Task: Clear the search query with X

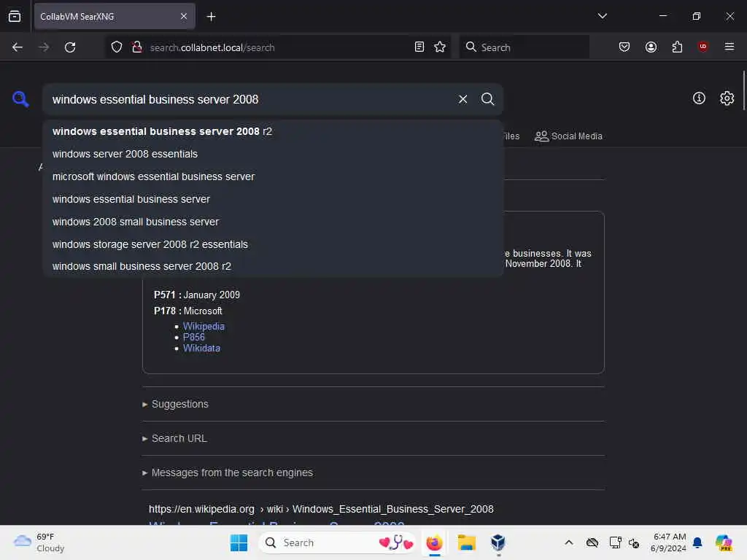Action: pyautogui.click(x=462, y=99)
